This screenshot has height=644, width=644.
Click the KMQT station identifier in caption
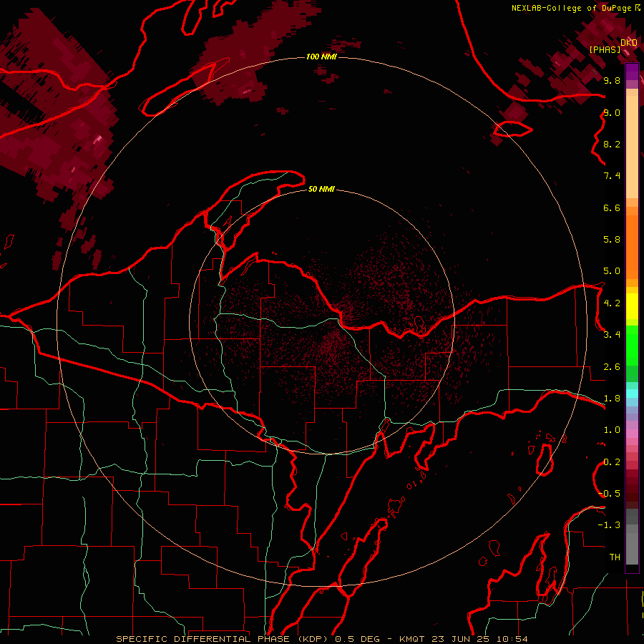(412, 639)
